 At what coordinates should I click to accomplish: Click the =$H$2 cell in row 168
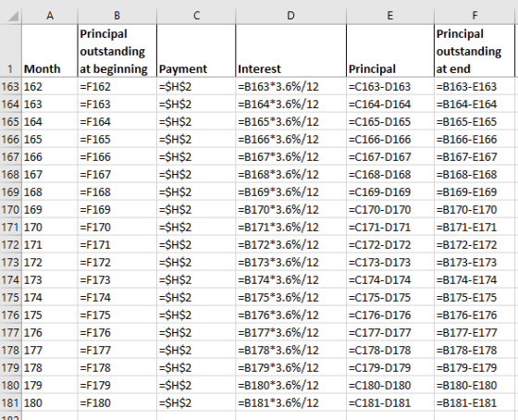point(196,174)
